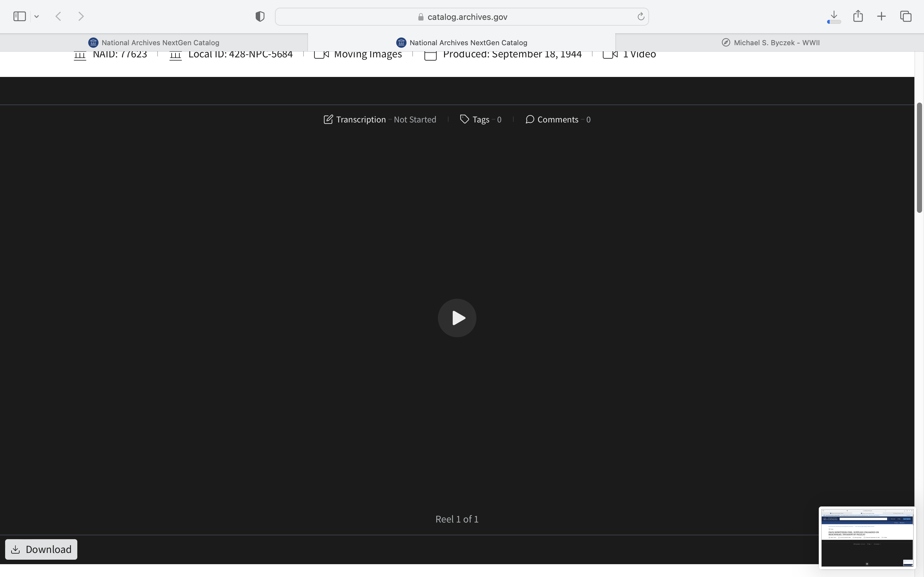
Task: Click the Tags label icon
Action: (464, 120)
